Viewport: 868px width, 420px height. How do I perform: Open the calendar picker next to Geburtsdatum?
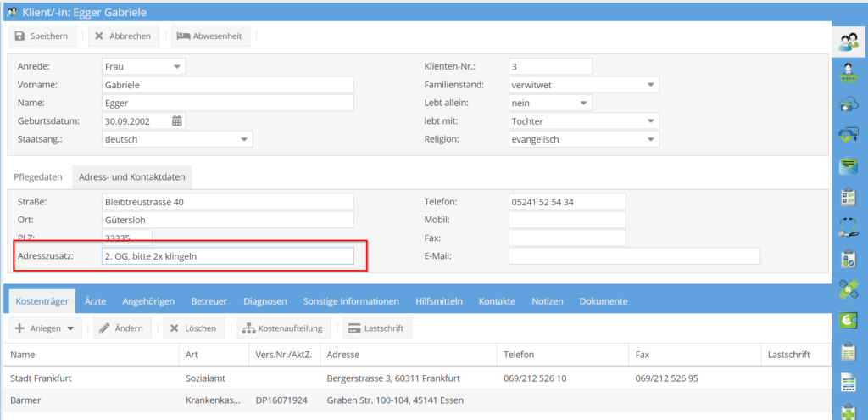coord(177,120)
